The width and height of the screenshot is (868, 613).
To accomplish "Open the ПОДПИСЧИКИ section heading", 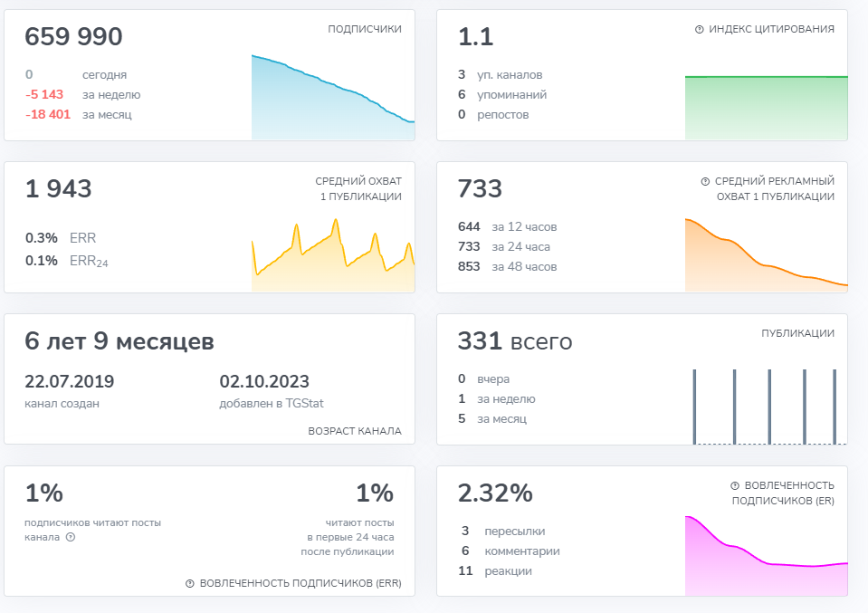I will (x=365, y=30).
